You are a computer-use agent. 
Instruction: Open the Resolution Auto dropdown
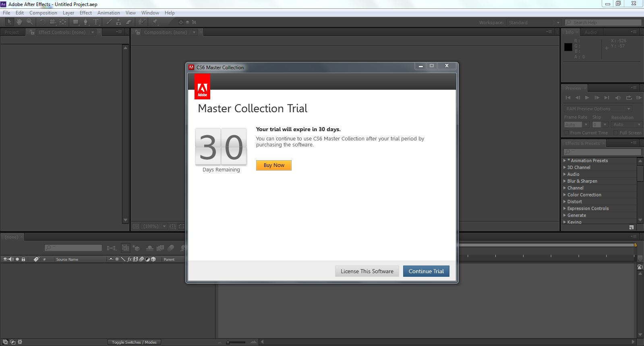pyautogui.click(x=627, y=125)
